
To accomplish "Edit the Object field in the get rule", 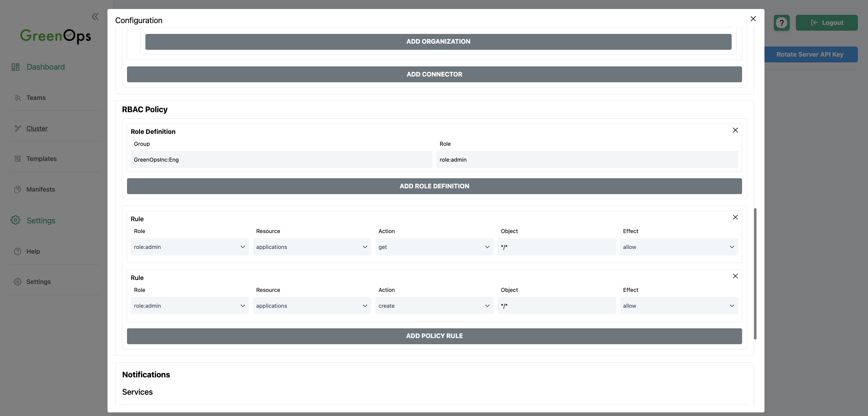I will (557, 247).
